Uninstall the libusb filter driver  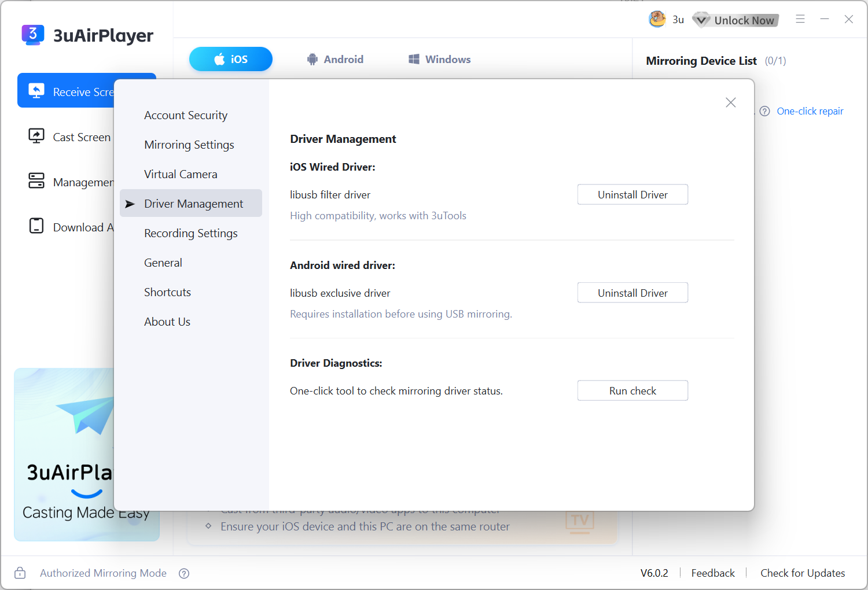tap(632, 194)
